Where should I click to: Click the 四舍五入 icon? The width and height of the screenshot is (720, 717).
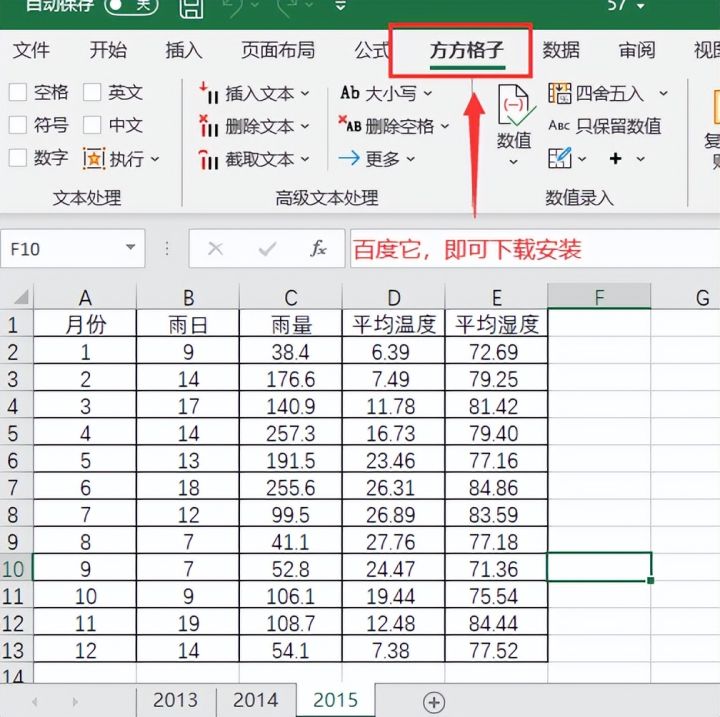click(559, 93)
